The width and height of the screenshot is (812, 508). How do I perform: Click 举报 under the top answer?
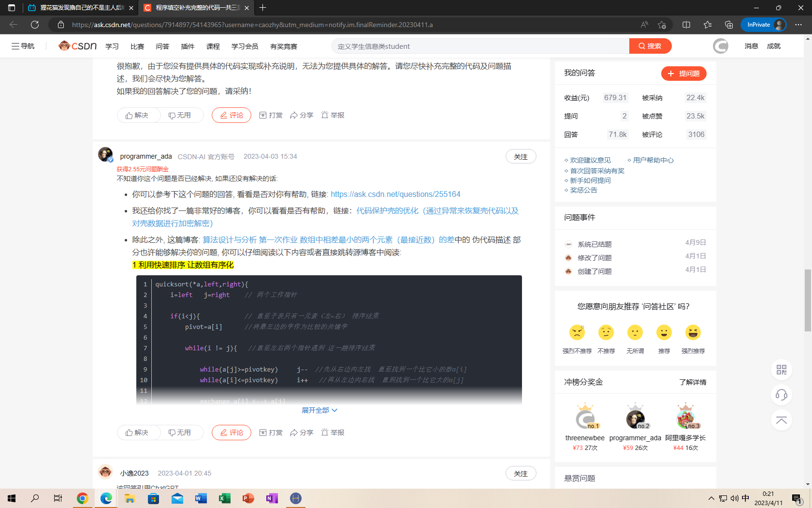(333, 115)
